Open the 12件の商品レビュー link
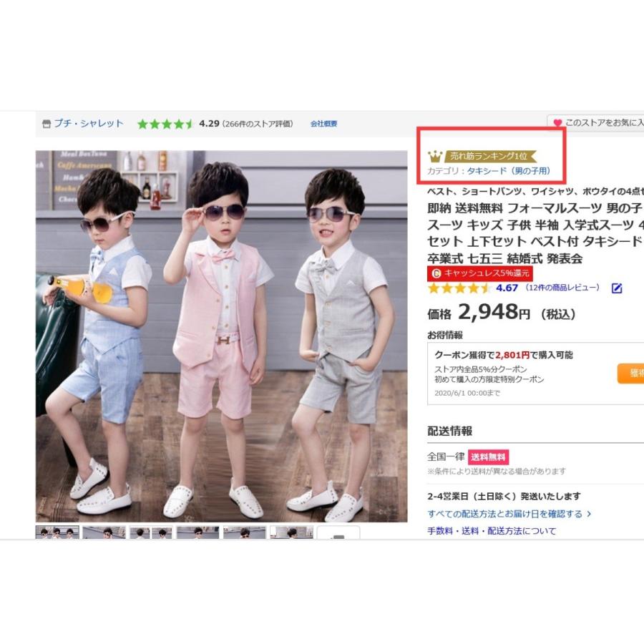Screen dimensions: 644x644 tap(562, 288)
